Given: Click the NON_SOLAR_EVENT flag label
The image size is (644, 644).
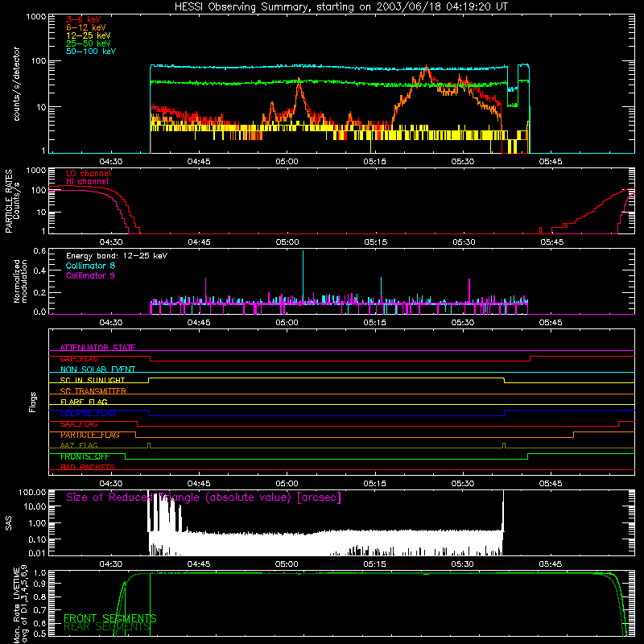Looking at the screenshot, I should [97, 369].
